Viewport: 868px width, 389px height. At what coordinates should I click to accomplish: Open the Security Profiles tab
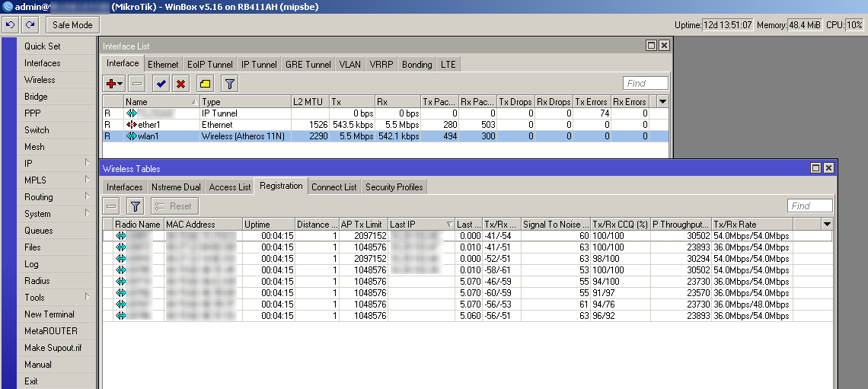[394, 187]
